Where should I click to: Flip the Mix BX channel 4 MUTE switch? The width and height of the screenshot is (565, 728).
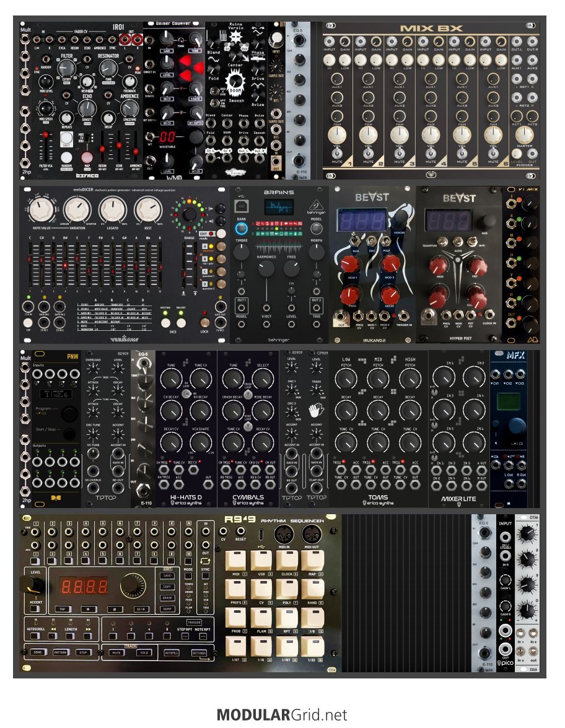pyautogui.click(x=431, y=153)
